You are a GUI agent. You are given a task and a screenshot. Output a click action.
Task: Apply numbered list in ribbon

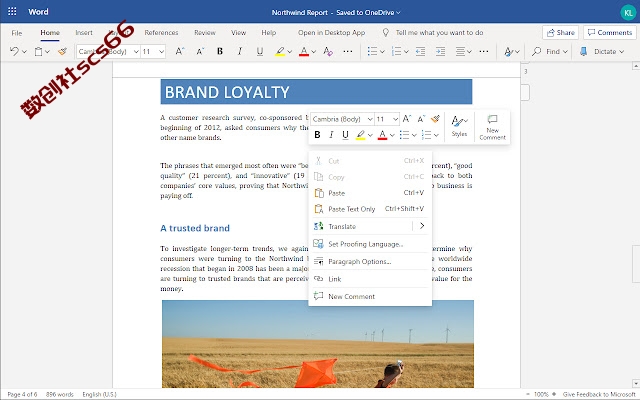tap(396, 51)
